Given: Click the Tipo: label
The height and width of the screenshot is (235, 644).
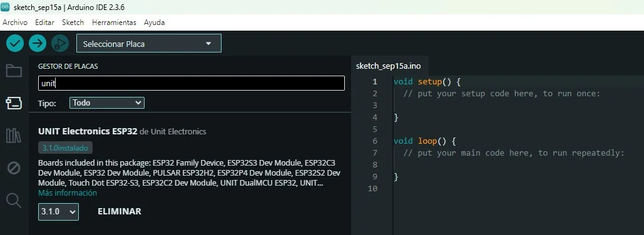Looking at the screenshot, I should pos(47,103).
